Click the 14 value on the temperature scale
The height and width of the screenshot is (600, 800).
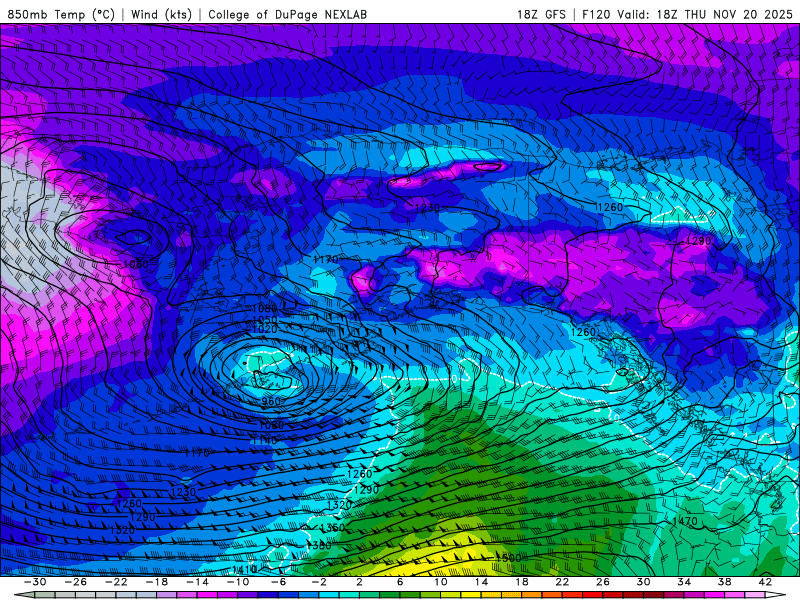pyautogui.click(x=481, y=582)
